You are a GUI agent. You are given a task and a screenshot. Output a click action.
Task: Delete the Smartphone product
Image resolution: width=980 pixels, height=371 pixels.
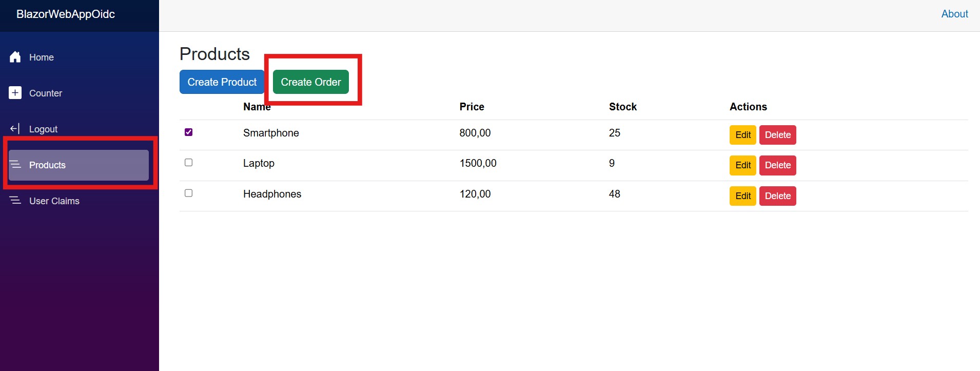[777, 135]
